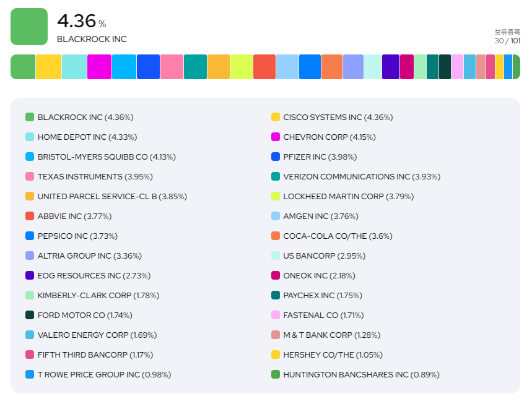Select FASTENAL CO (1.71%) legend entry
The width and height of the screenshot is (532, 404).
click(318, 315)
